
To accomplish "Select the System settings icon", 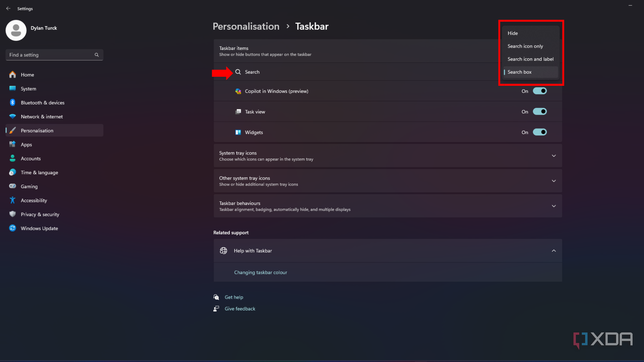I will (12, 88).
